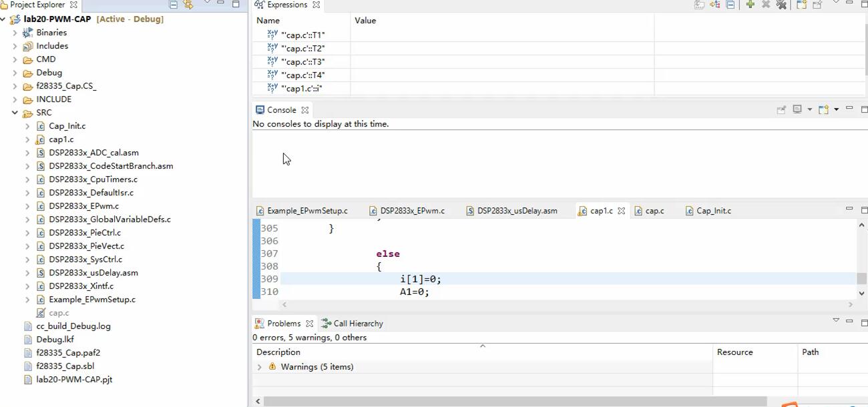Image resolution: width=868 pixels, height=407 pixels.
Task: Select Debug.lkf file
Action: pos(55,340)
